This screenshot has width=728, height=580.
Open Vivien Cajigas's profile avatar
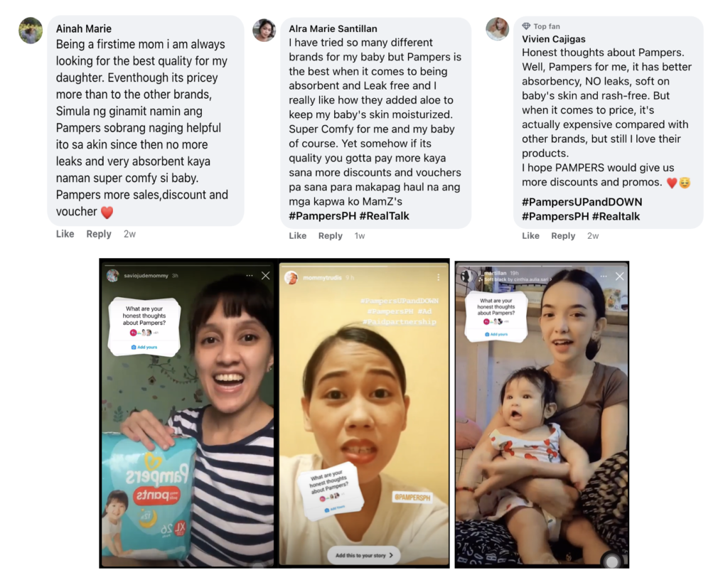[x=497, y=28]
